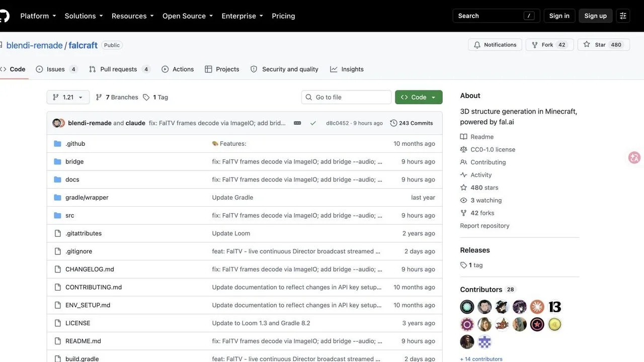Open CONTRIBUTING.md file
Image resolution: width=644 pixels, height=362 pixels.
coord(94,288)
